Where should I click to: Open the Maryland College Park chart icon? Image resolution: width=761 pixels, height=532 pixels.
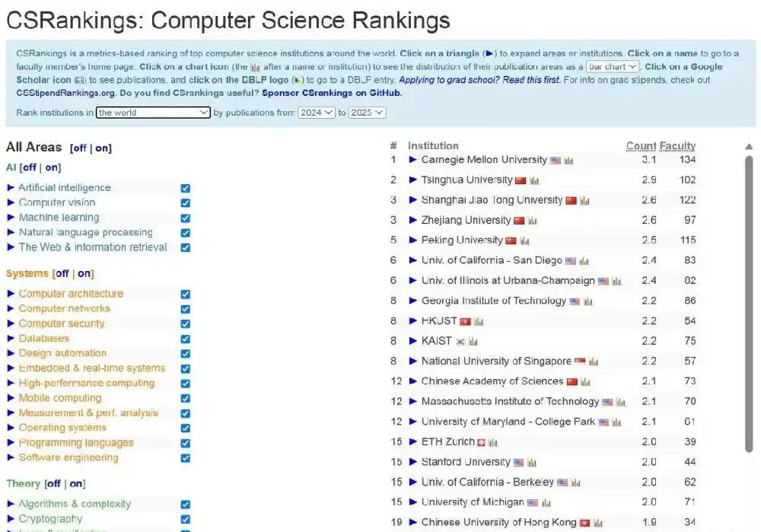pos(617,423)
